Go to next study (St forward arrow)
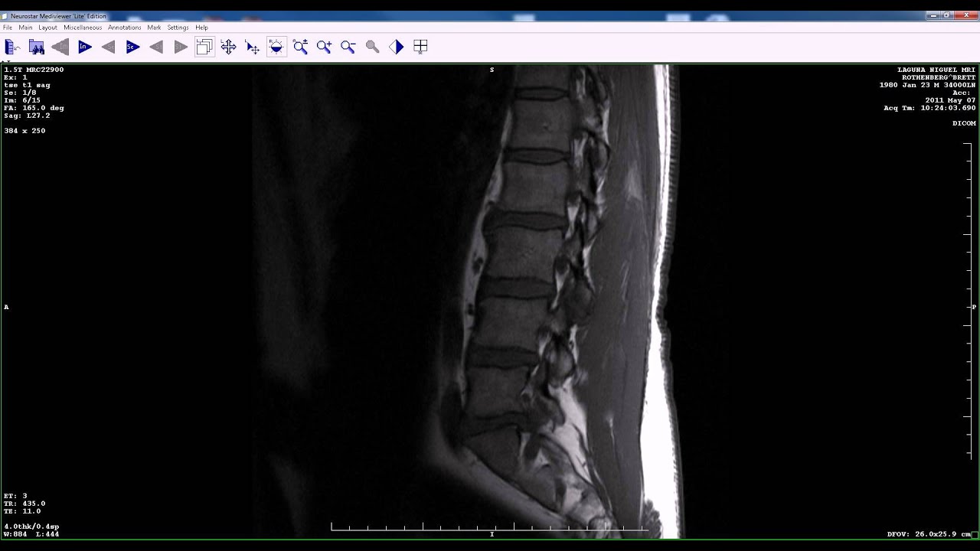980x551 pixels. (180, 47)
